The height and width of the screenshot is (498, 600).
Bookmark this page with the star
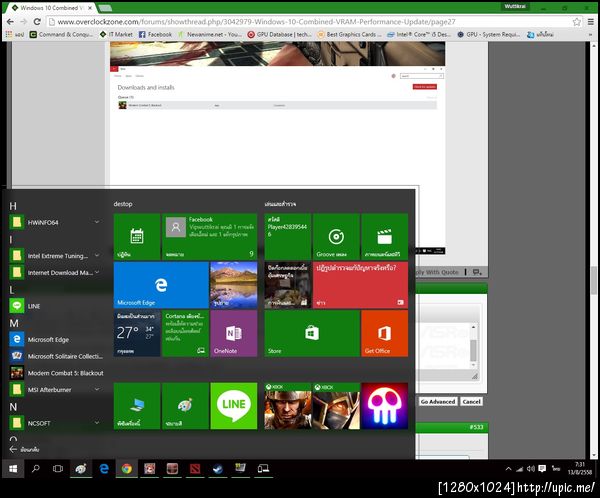pyautogui.click(x=577, y=22)
